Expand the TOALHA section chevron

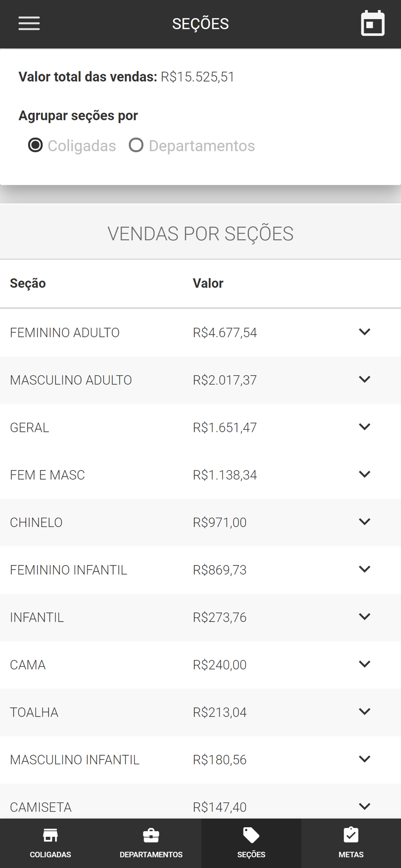tap(365, 712)
